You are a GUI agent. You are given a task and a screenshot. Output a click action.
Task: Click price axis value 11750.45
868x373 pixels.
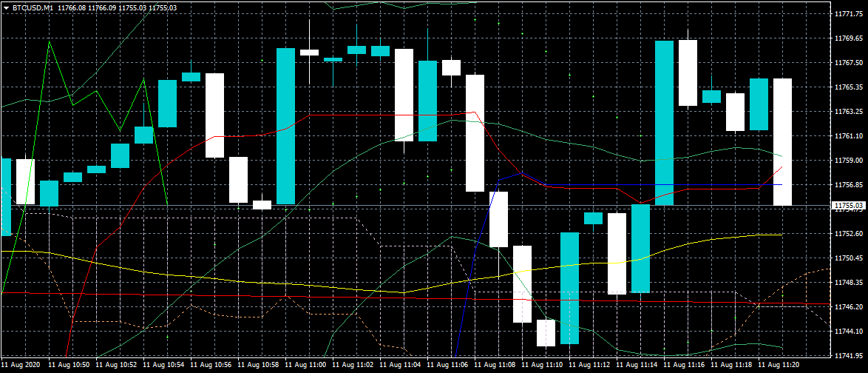click(x=847, y=258)
